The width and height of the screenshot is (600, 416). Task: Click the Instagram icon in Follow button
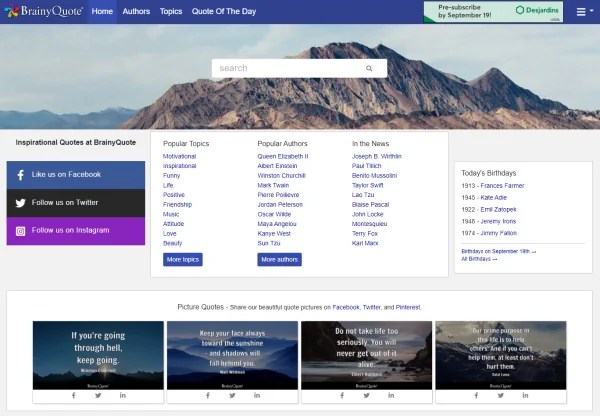point(21,231)
